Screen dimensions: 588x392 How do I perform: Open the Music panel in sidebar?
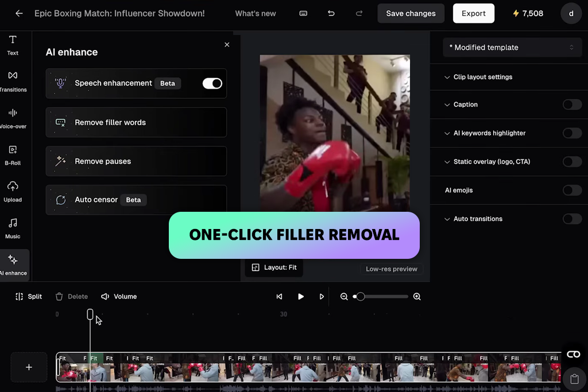pyautogui.click(x=13, y=229)
